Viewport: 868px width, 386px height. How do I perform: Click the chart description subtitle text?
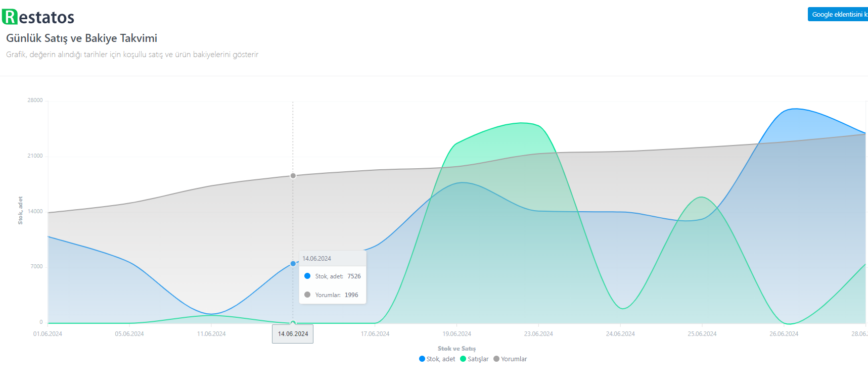132,55
